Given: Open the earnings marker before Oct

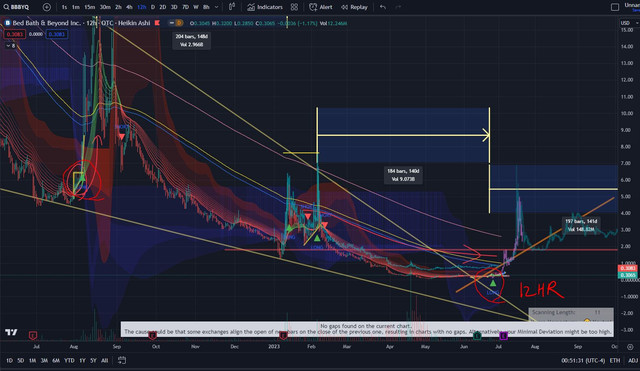Looking at the screenshot, I should click(x=152, y=335).
